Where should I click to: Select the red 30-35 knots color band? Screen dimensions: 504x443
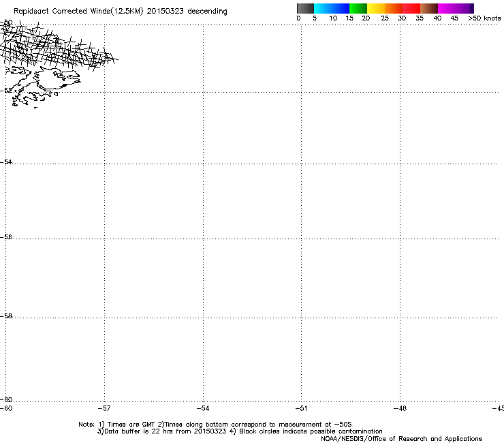[411, 8]
